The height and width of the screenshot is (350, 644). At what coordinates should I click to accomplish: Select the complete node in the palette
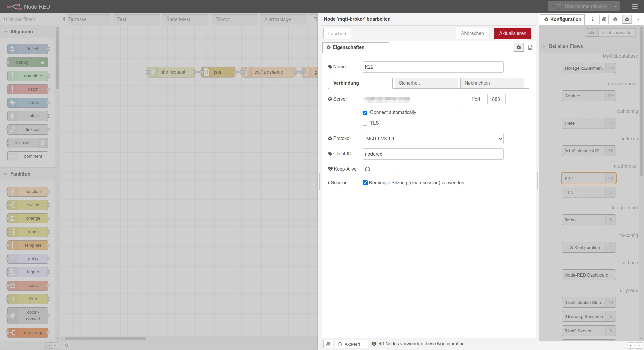(x=28, y=76)
